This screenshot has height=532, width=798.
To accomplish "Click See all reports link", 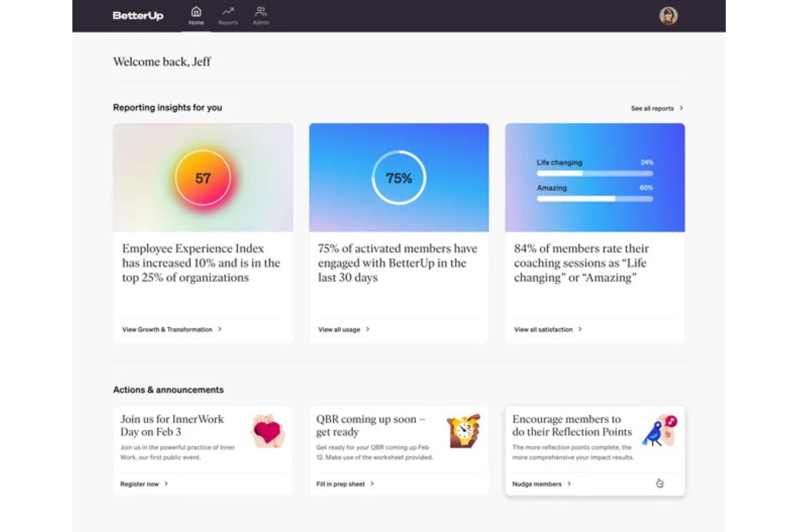I will (x=652, y=108).
